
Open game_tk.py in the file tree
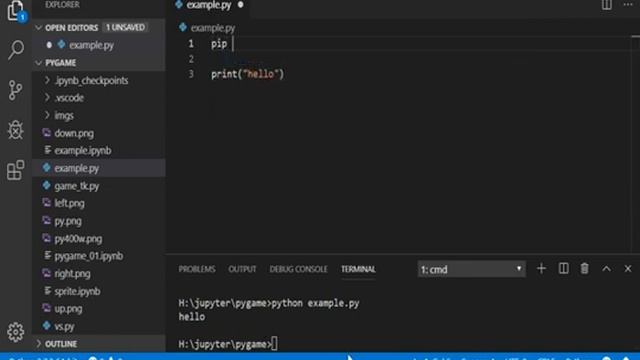(77, 186)
